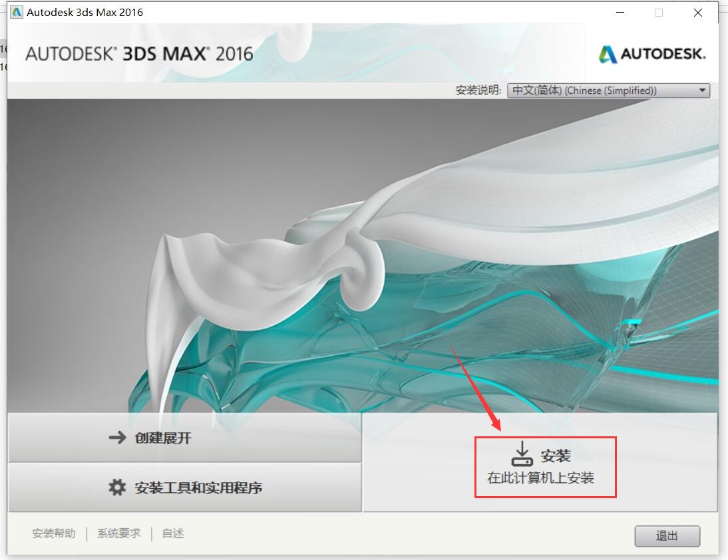Click the disabled maximize window button
Viewport: 728px width, 560px height.
coord(659,13)
